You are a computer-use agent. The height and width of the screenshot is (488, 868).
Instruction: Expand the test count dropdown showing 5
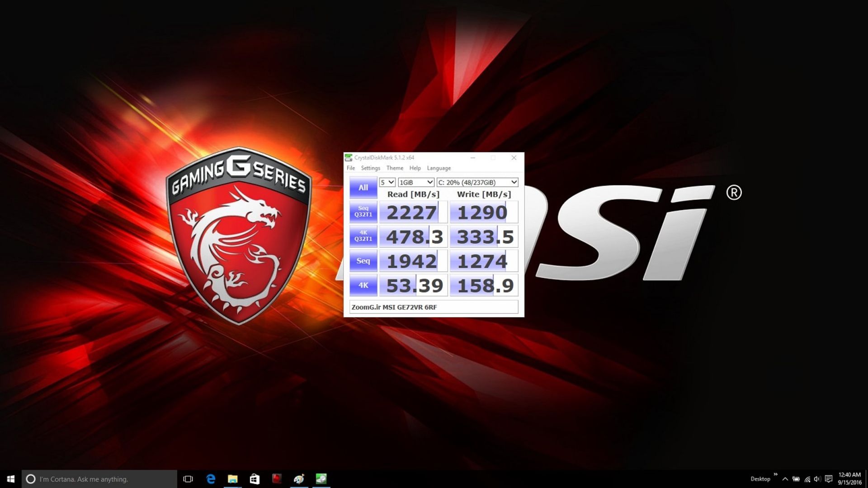[387, 182]
